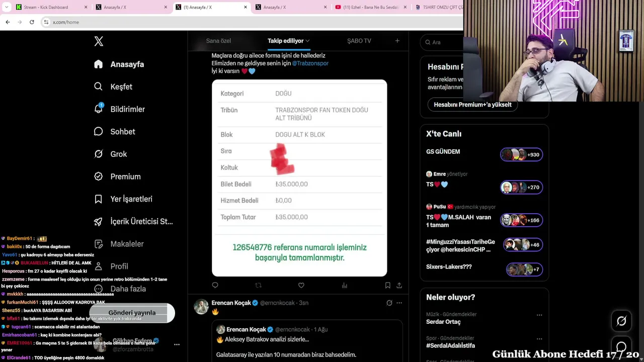Open Yer İşaretleri bookmarks

pyautogui.click(x=123, y=199)
